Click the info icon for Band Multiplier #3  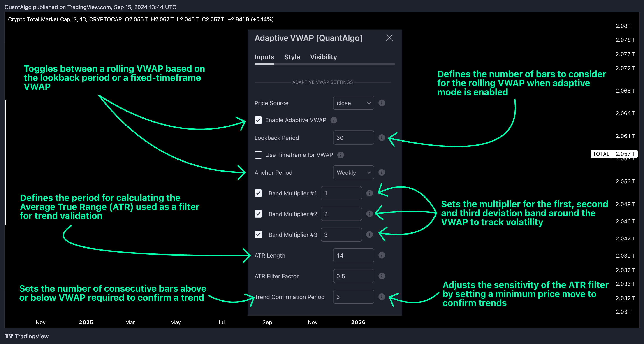pyautogui.click(x=369, y=235)
